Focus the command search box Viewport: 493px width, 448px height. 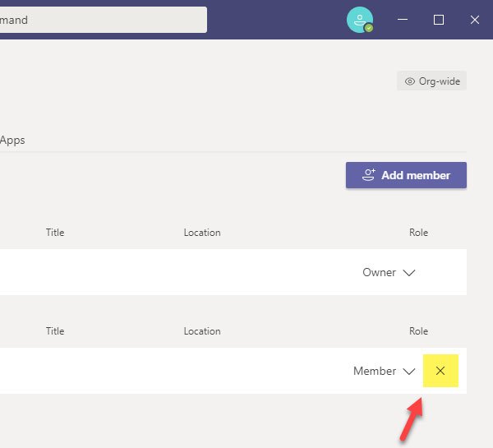(x=104, y=20)
